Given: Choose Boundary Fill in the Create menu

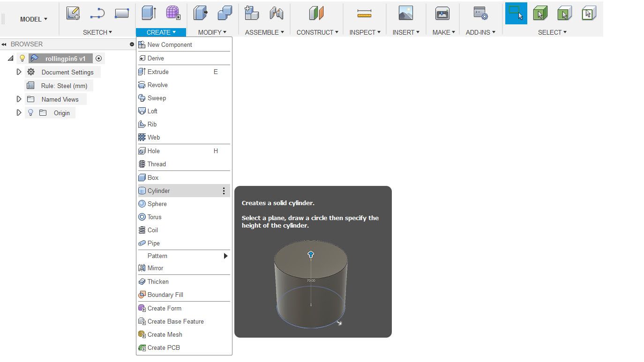Looking at the screenshot, I should point(184,295).
